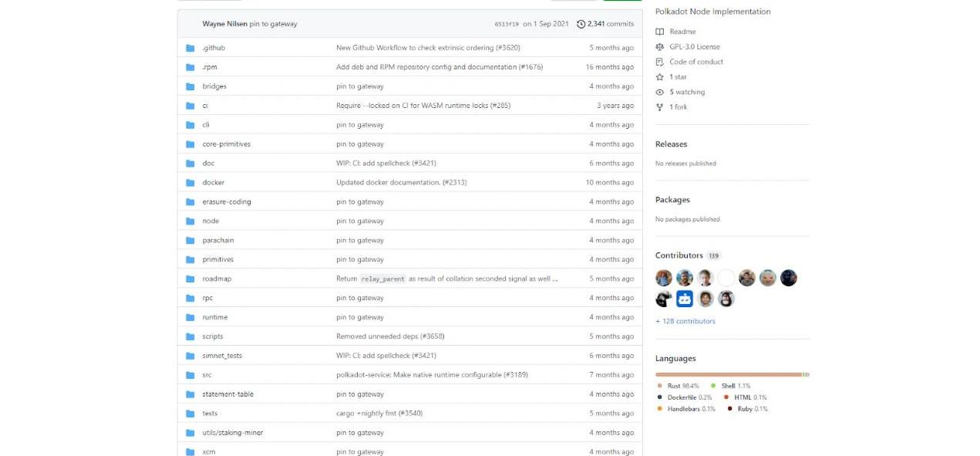The image size is (980, 456).
Task: Select the Dockerfile 0.2% language entry
Action: (685, 397)
